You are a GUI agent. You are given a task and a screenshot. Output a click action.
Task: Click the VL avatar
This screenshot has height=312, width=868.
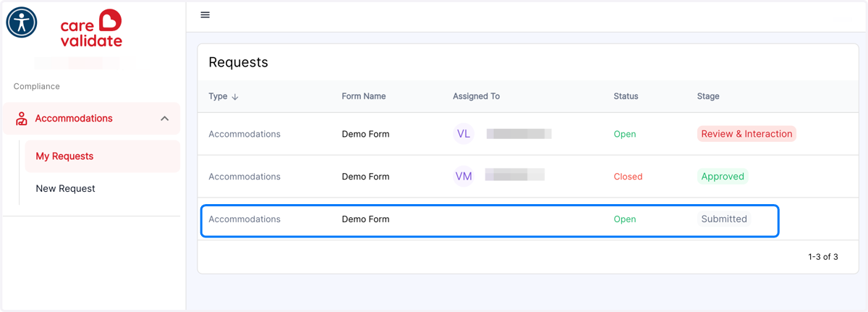point(464,134)
